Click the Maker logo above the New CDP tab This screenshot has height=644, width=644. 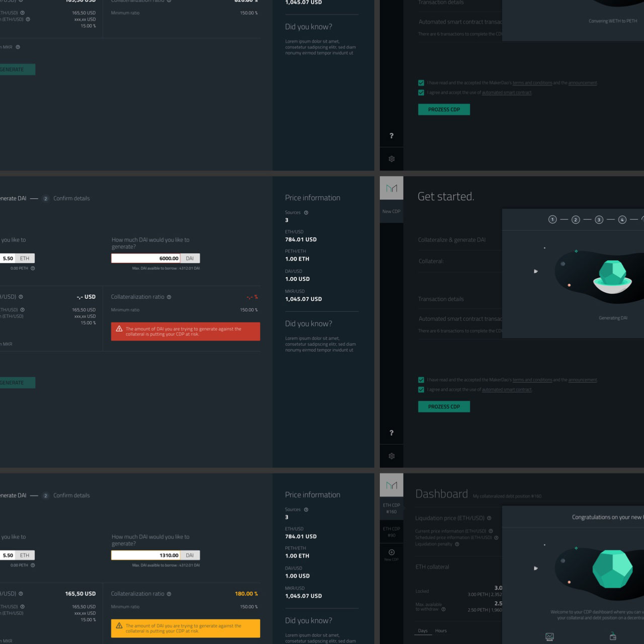point(391,188)
